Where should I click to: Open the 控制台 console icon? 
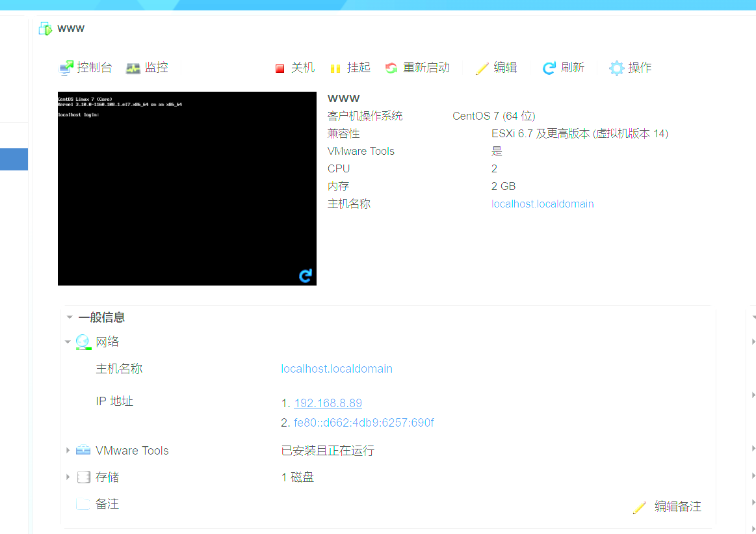66,68
